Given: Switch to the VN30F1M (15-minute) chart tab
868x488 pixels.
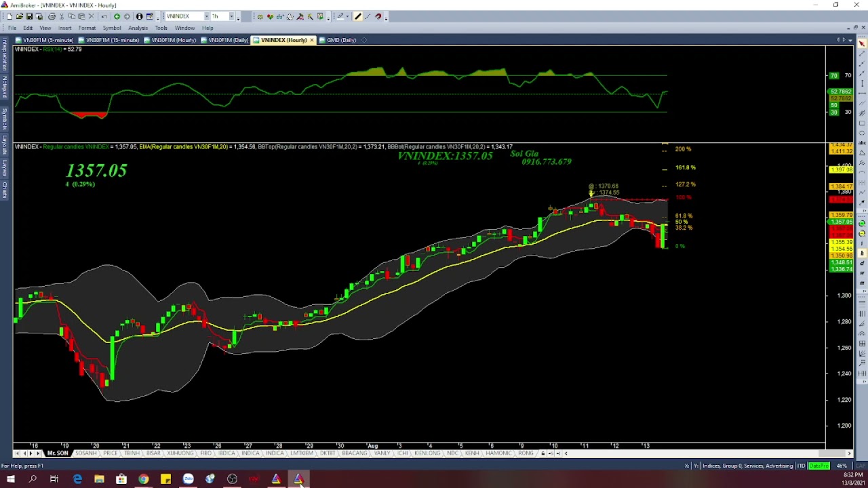Looking at the screenshot, I should coord(108,40).
